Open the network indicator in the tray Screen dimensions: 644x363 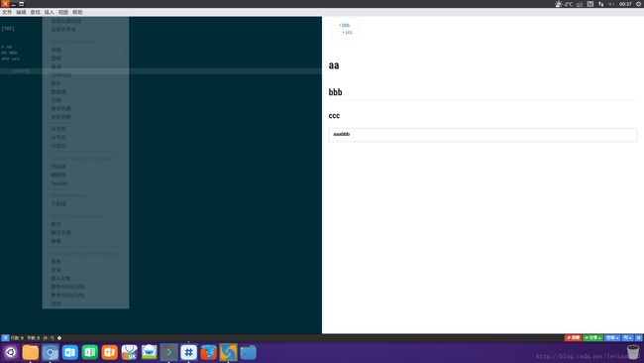click(x=600, y=4)
